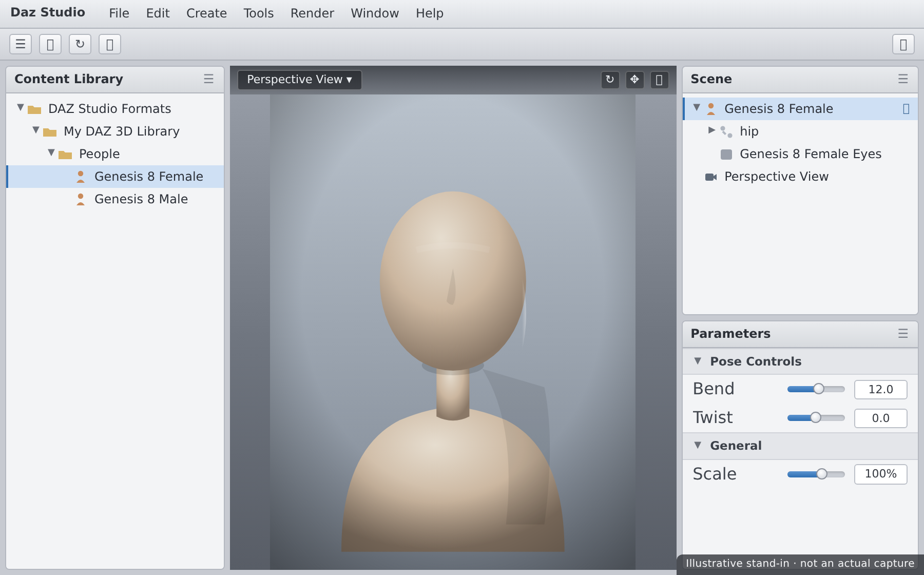Activate the viewport orbit/rotate camera icon
The height and width of the screenshot is (575, 924).
click(x=610, y=80)
